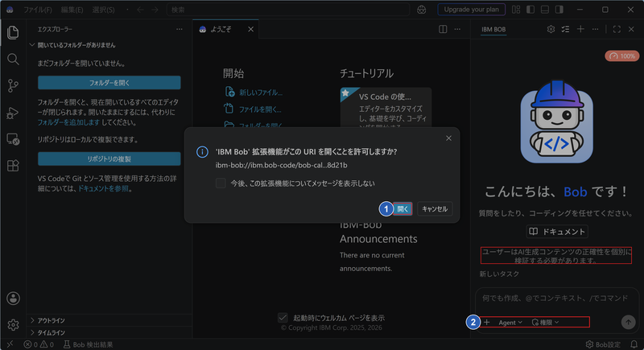Open Bob設定 in status bar
The width and height of the screenshot is (644, 350).
[x=603, y=344]
